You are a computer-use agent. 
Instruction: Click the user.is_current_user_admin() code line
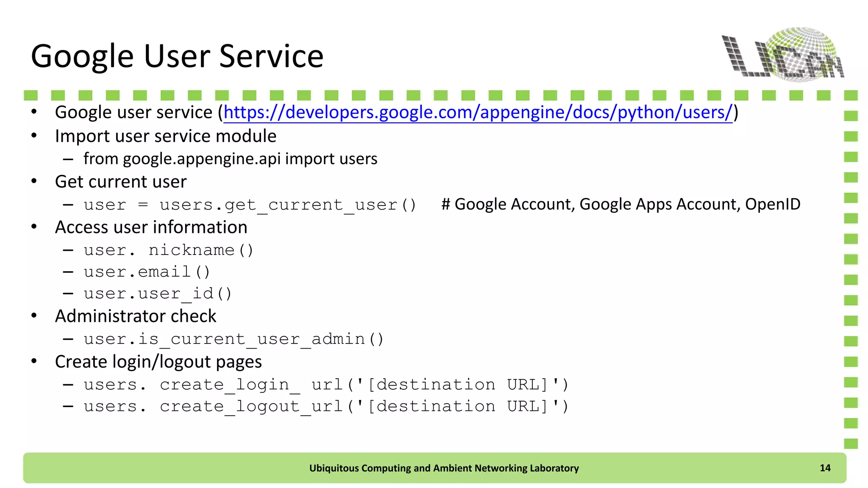234,339
